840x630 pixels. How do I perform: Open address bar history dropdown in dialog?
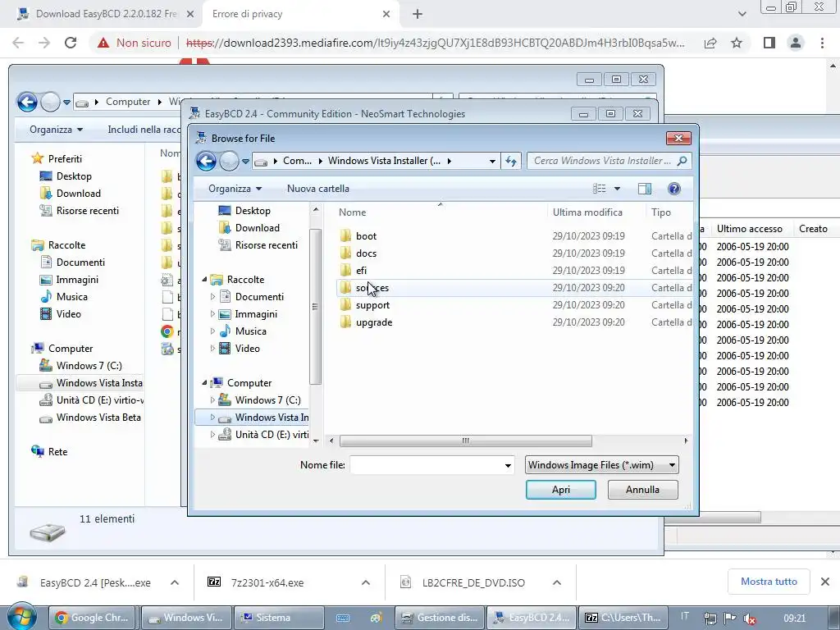click(x=492, y=161)
